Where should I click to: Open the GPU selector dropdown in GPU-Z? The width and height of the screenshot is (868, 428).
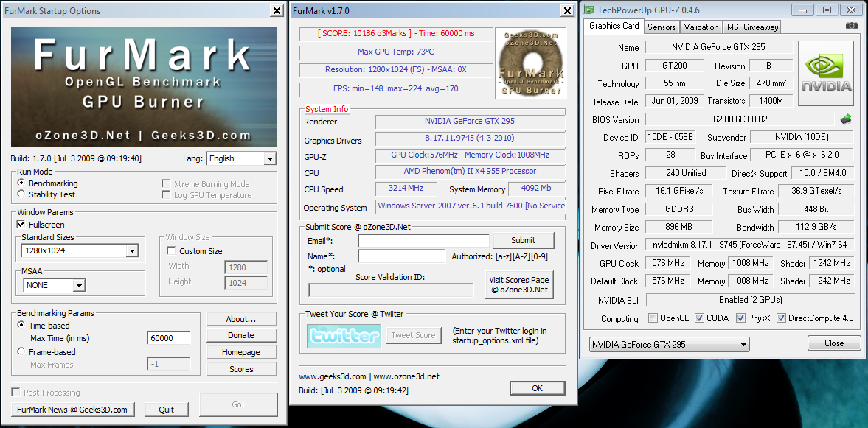tap(670, 344)
